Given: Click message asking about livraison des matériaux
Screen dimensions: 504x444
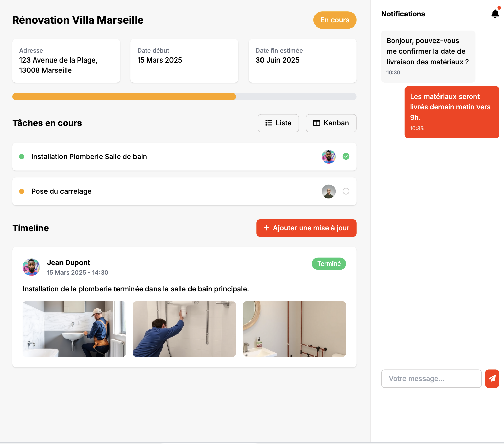Looking at the screenshot, I should tap(428, 56).
